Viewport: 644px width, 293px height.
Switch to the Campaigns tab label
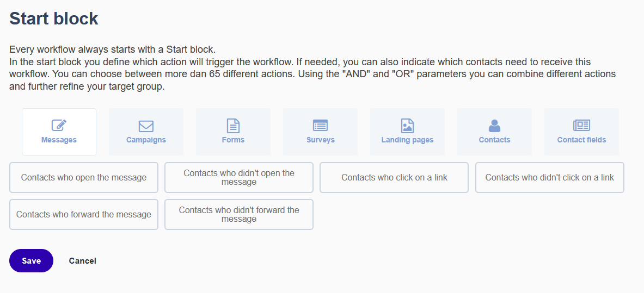point(146,140)
